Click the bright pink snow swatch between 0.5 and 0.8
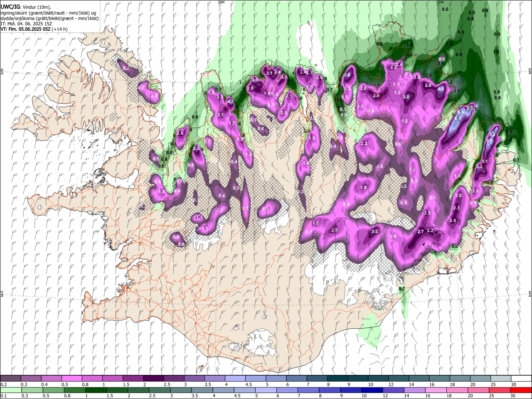 coord(71,379)
